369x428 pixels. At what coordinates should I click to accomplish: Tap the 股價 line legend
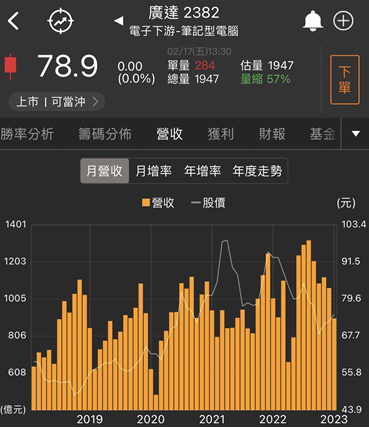[208, 202]
